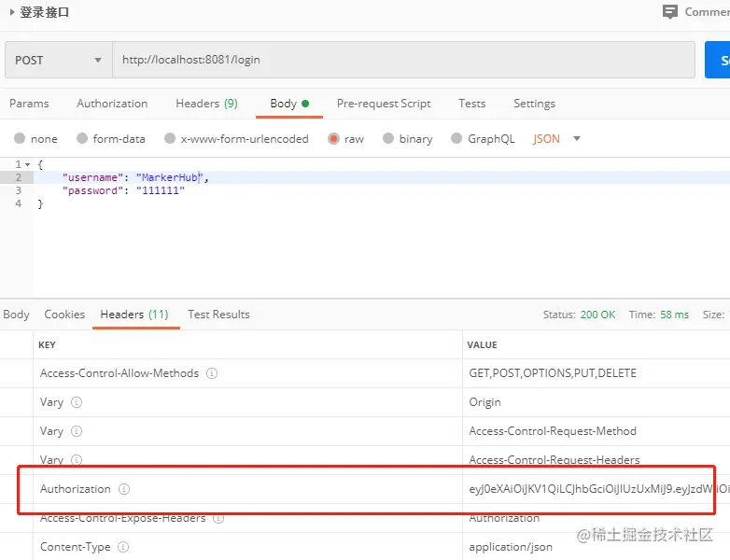Switch to the request Authorization tab
Screen dimensions: 730x560
[x=112, y=104]
